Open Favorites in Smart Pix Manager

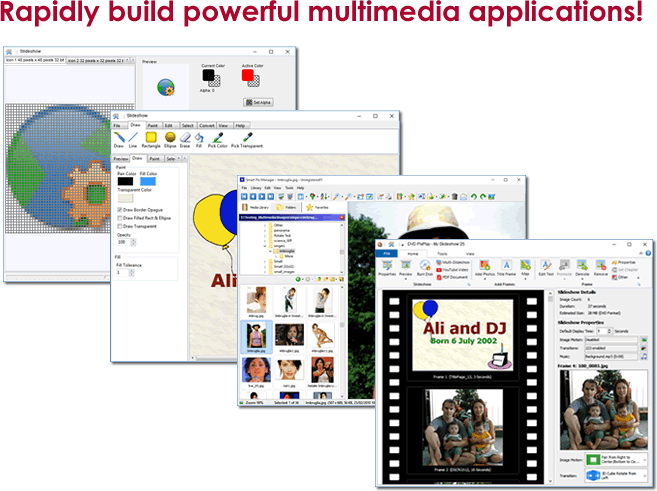(x=318, y=207)
